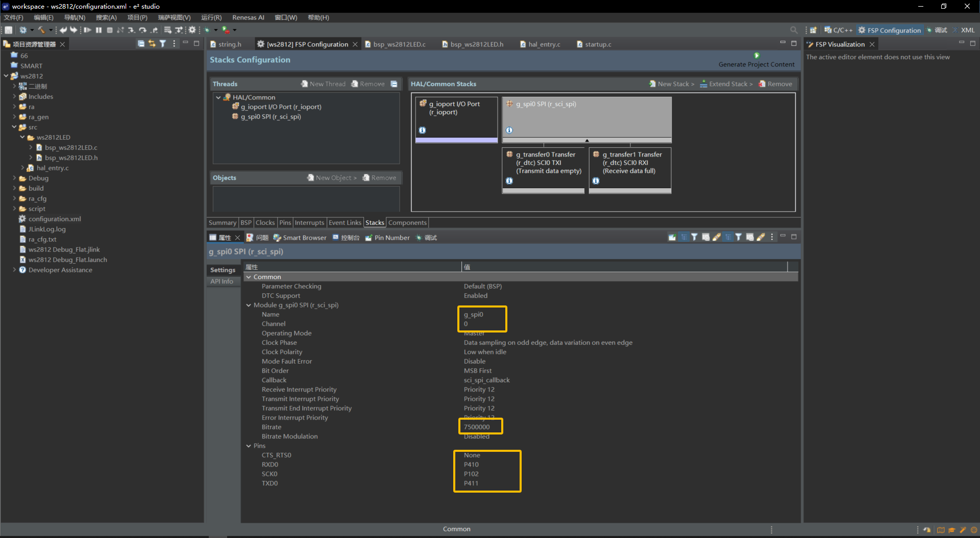Click Remove in the Threads panel
980x538 pixels.
[x=368, y=84]
